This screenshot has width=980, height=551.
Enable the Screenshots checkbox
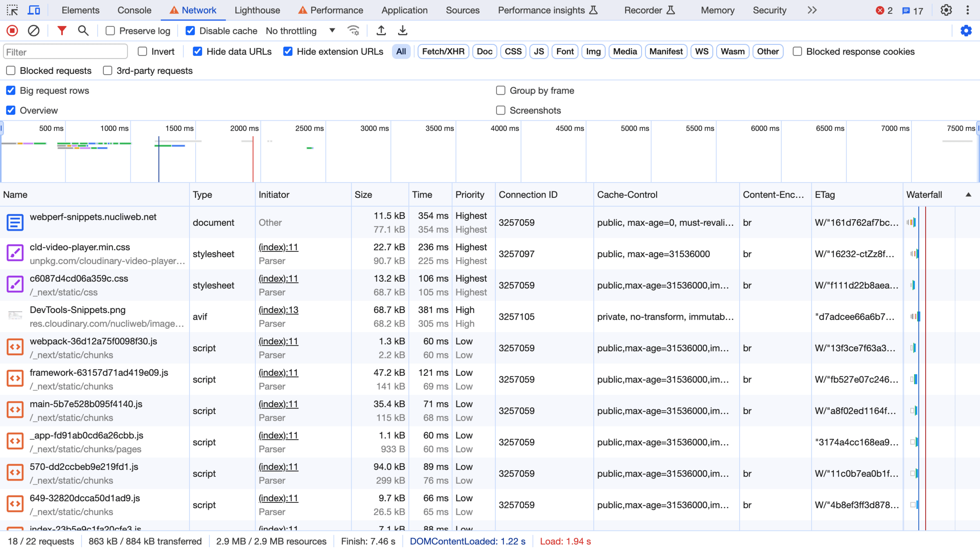point(501,111)
